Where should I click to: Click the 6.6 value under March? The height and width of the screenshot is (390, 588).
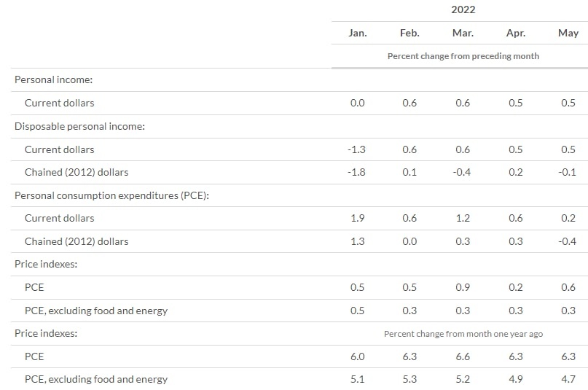463,356
